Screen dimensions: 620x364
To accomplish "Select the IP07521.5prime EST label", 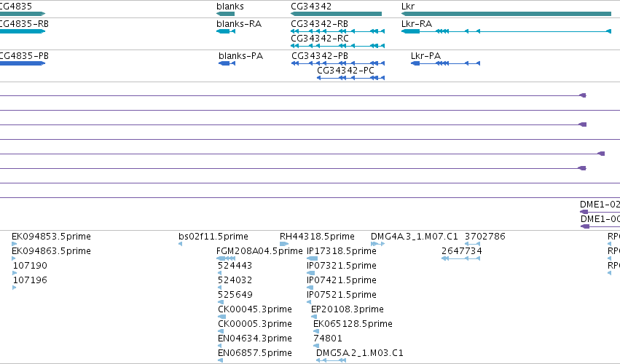I will (x=342, y=295).
